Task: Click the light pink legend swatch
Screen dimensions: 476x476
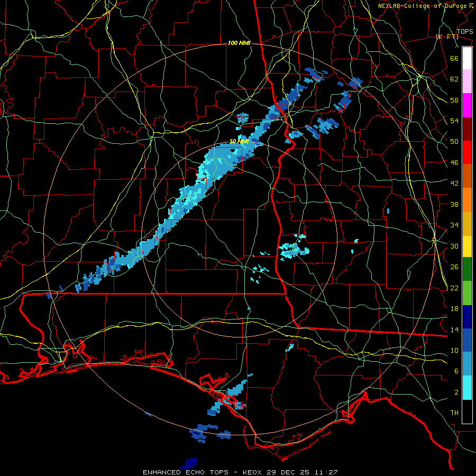Action: [x=467, y=81]
